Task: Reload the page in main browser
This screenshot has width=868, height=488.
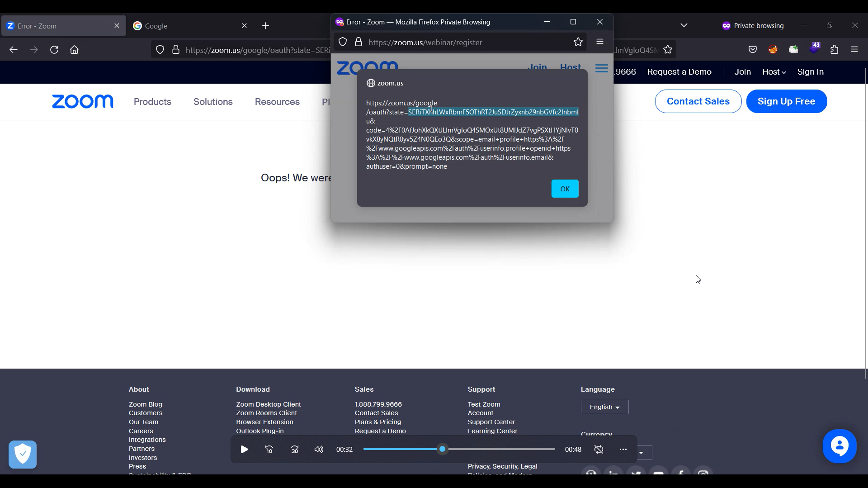Action: pyautogui.click(x=54, y=50)
